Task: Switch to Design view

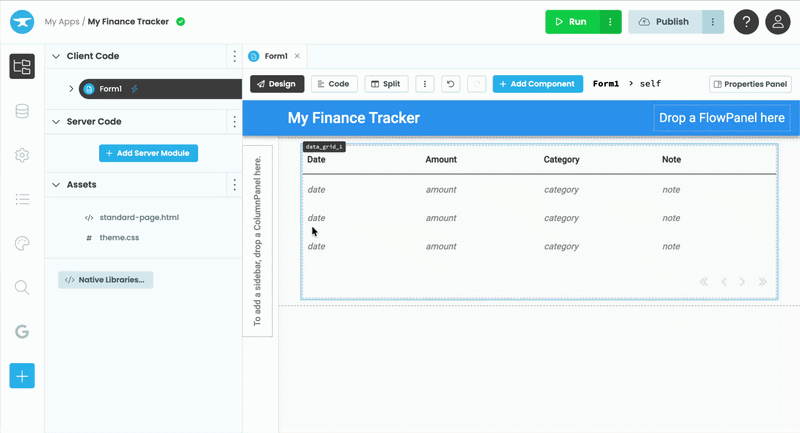Action: pos(277,84)
